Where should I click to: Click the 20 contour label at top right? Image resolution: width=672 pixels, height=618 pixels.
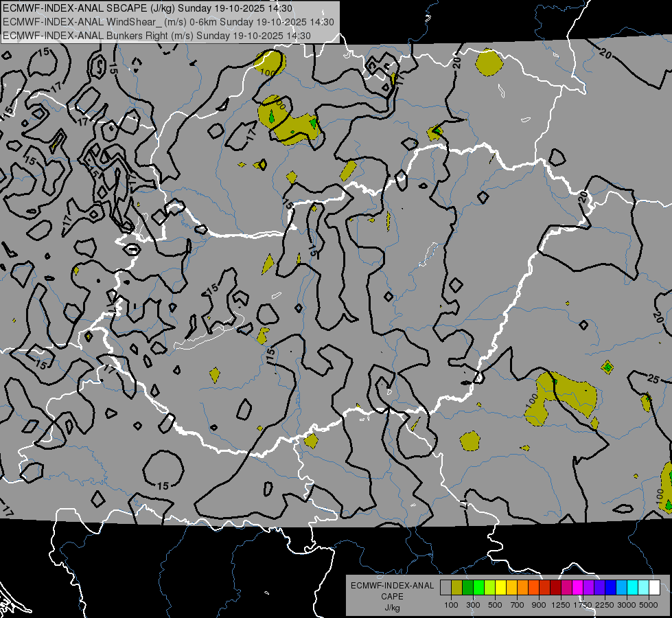click(x=456, y=62)
